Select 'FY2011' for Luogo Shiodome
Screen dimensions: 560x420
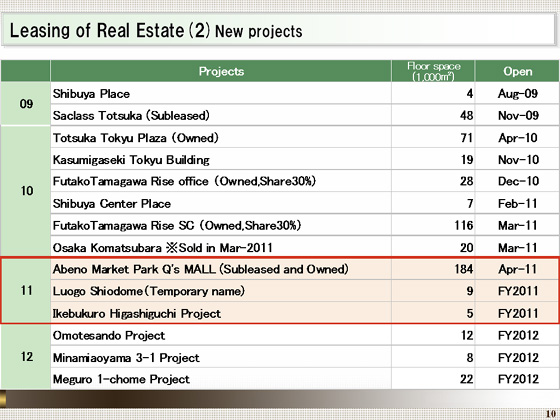(x=518, y=291)
